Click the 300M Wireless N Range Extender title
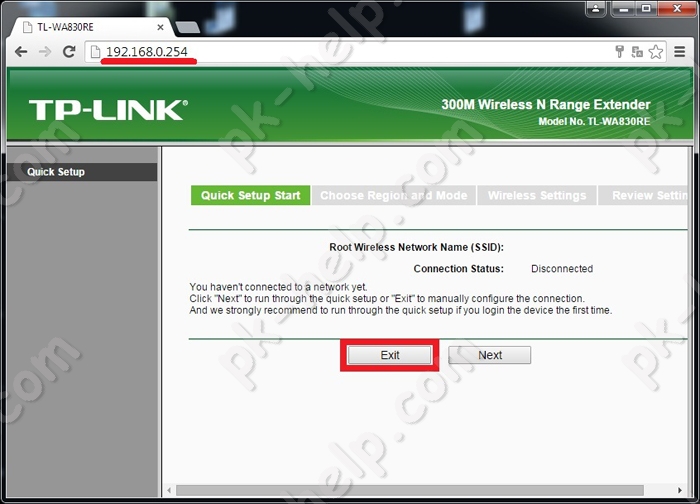The width and height of the screenshot is (700, 504). tap(546, 104)
